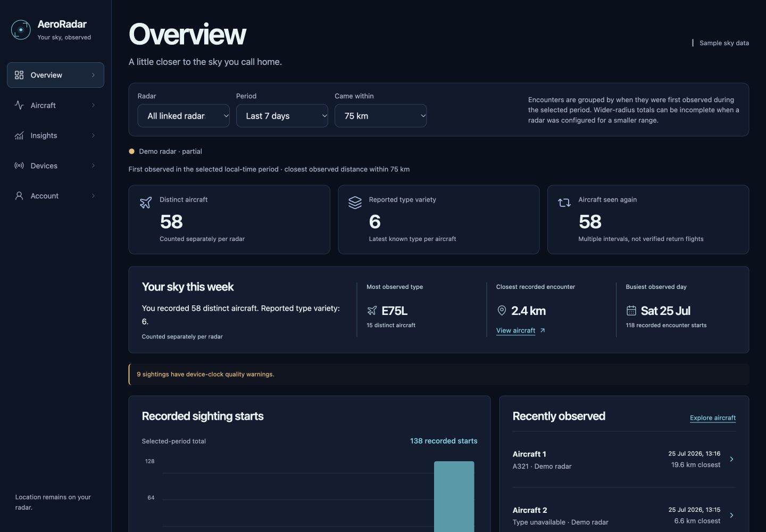Open the Aircraft section in sidebar
This screenshot has width=766, height=532.
pos(55,105)
